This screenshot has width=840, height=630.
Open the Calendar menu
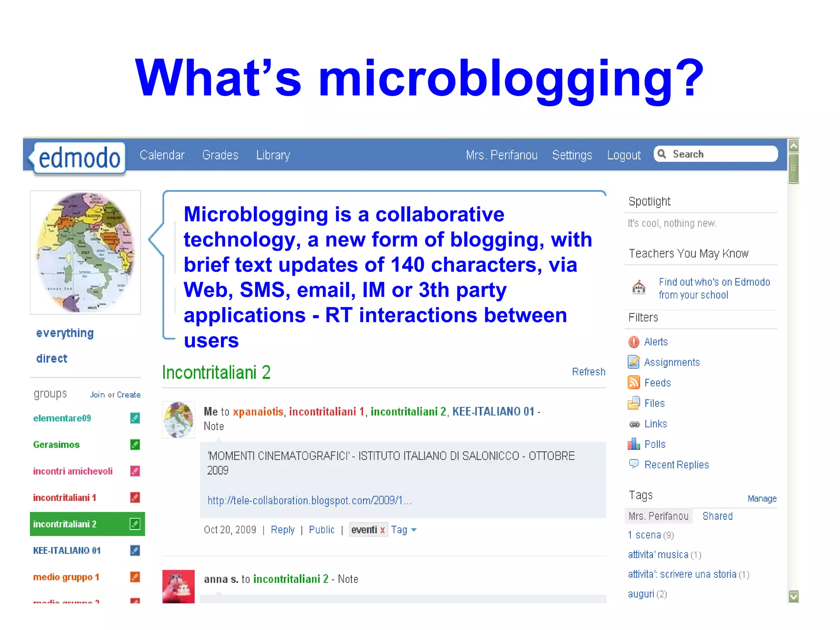162,155
